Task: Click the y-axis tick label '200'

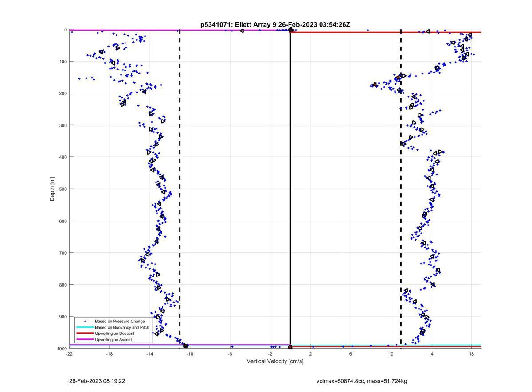Action: pos(63,93)
